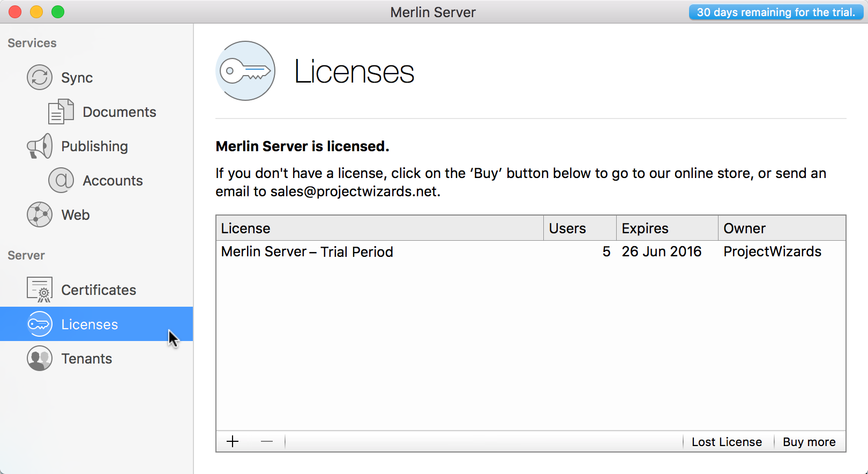
Task: Click the Web network globe icon
Action: 40,214
